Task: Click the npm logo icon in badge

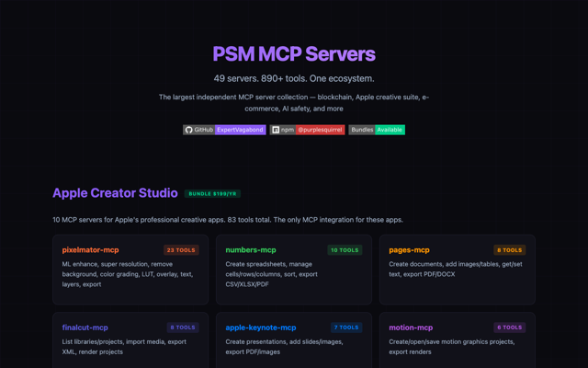Action: point(276,130)
